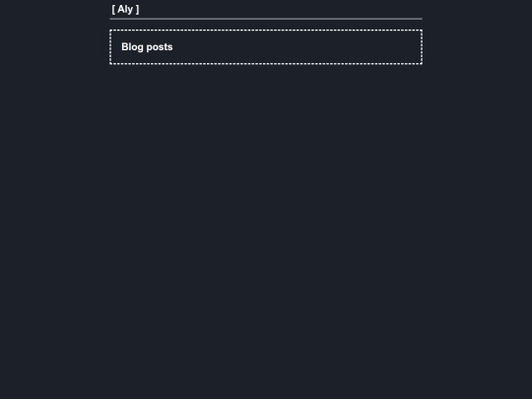
Task: Select the dashed Blog posts box
Action: pyautogui.click(x=266, y=47)
